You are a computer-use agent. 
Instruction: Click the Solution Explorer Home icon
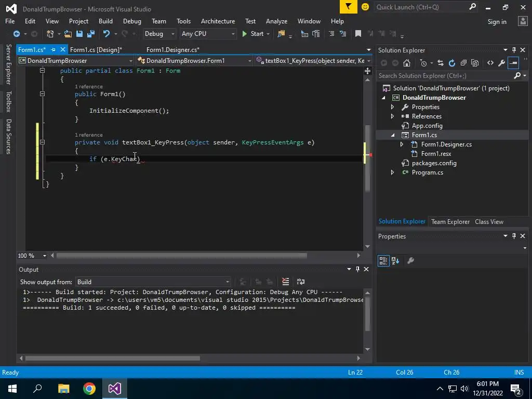click(407, 63)
